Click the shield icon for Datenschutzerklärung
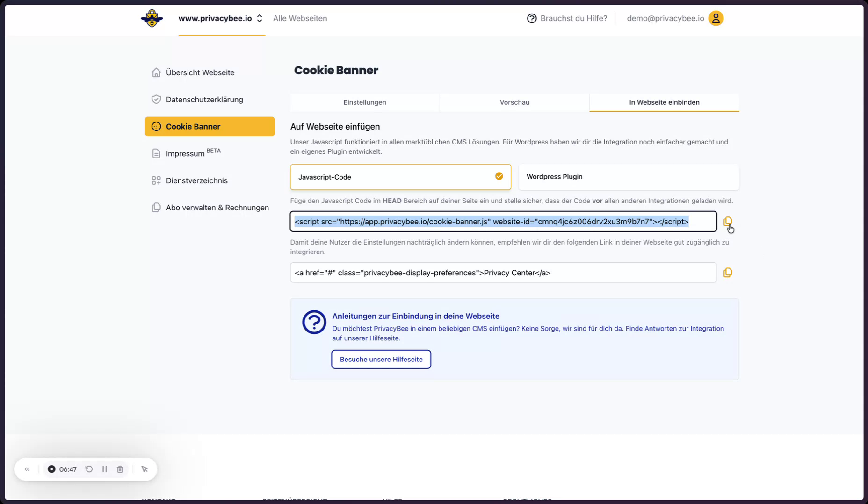This screenshot has width=868, height=504. 156,99
